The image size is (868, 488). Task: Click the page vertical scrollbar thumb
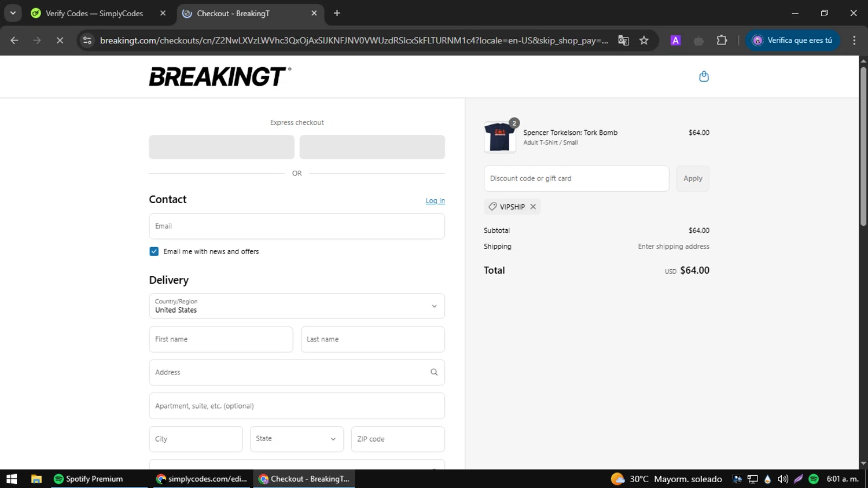pyautogui.click(x=863, y=146)
